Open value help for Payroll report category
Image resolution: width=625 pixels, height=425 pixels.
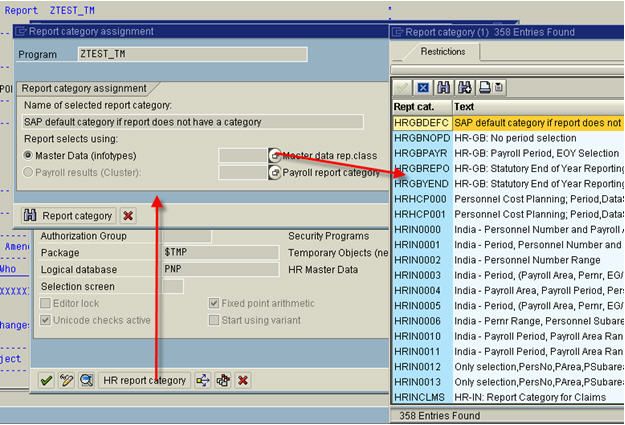click(x=274, y=172)
